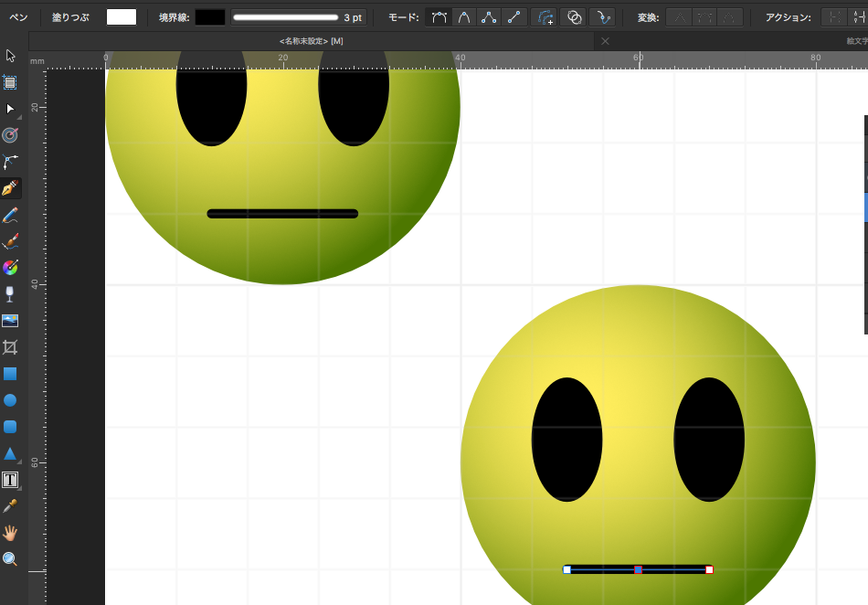This screenshot has width=868, height=605.
Task: Select the Move tool arrow
Action: [10, 56]
